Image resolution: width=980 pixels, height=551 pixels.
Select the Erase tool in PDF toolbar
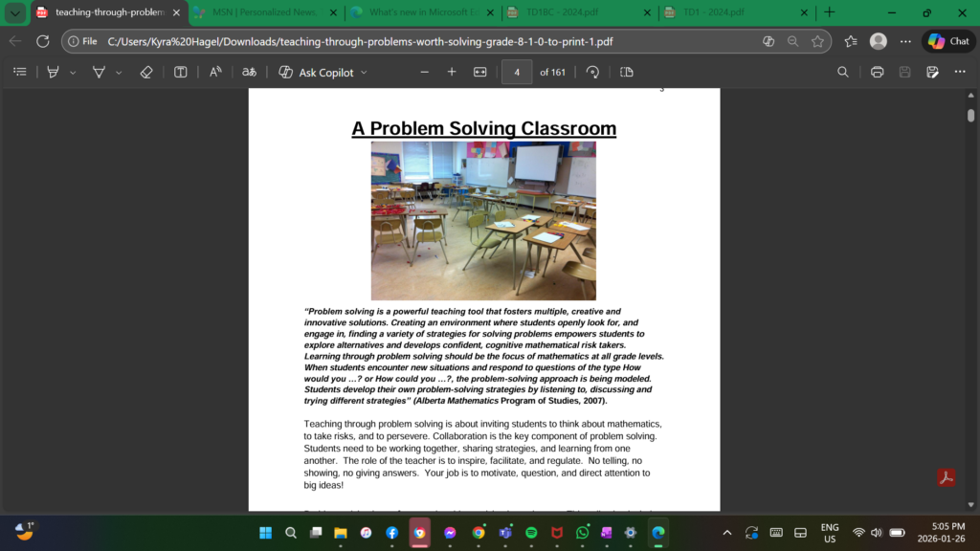pos(145,72)
